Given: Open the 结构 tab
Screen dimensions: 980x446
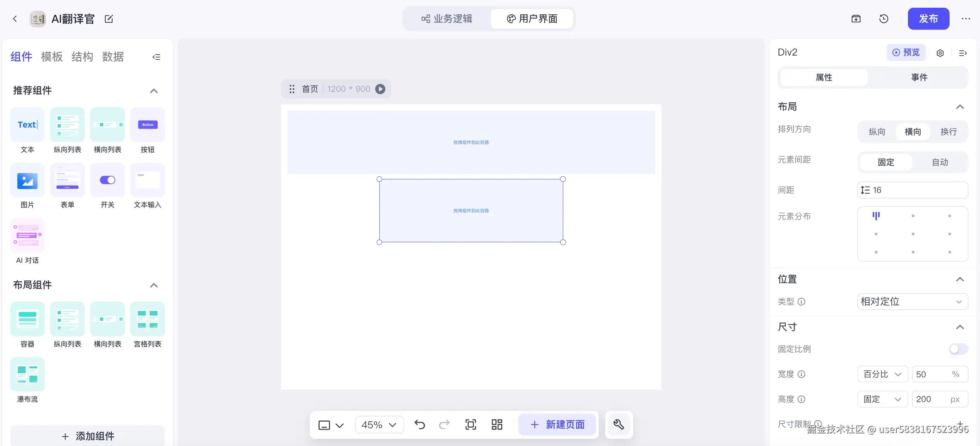Looking at the screenshot, I should coord(82,57).
